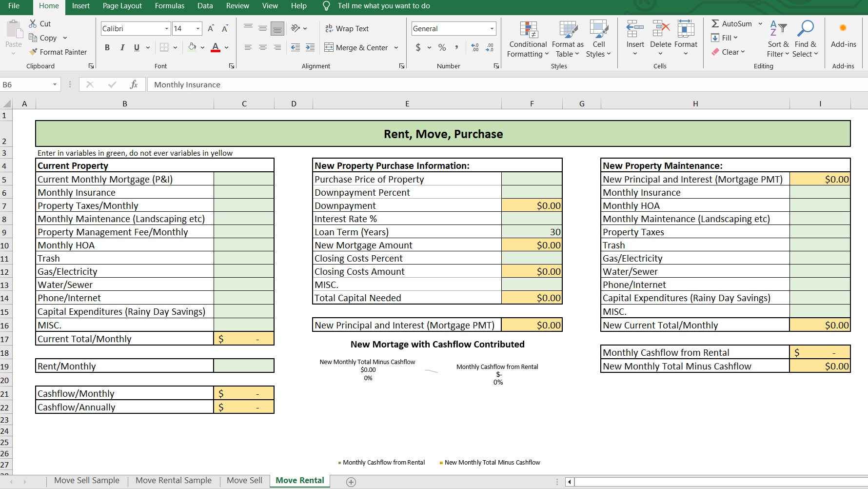The image size is (868, 489).
Task: Click the Merge & Center icon
Action: point(329,47)
